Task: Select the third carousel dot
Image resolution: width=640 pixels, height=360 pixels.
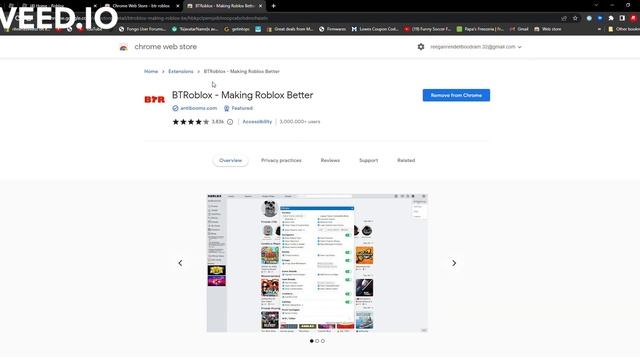Action: [x=323, y=341]
